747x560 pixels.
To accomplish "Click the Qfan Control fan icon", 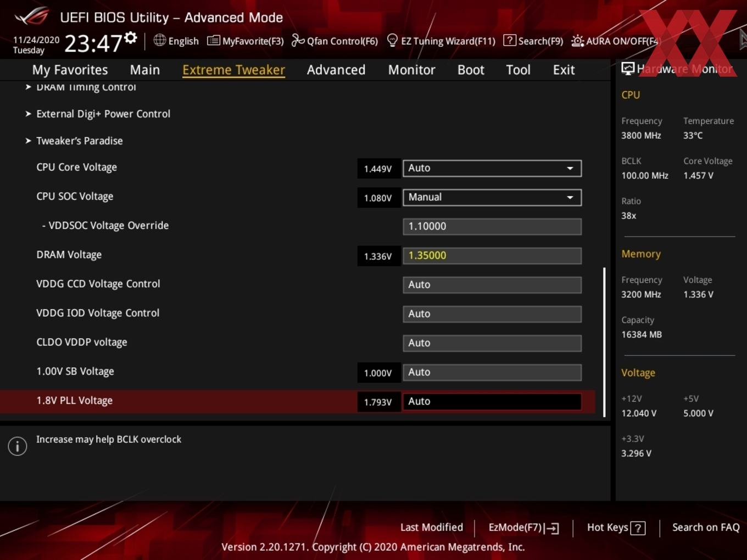I will click(x=298, y=41).
